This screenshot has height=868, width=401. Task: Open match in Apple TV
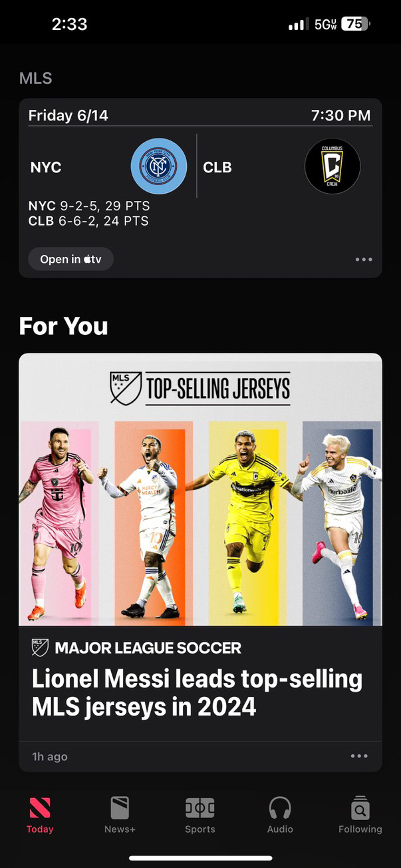[70, 259]
